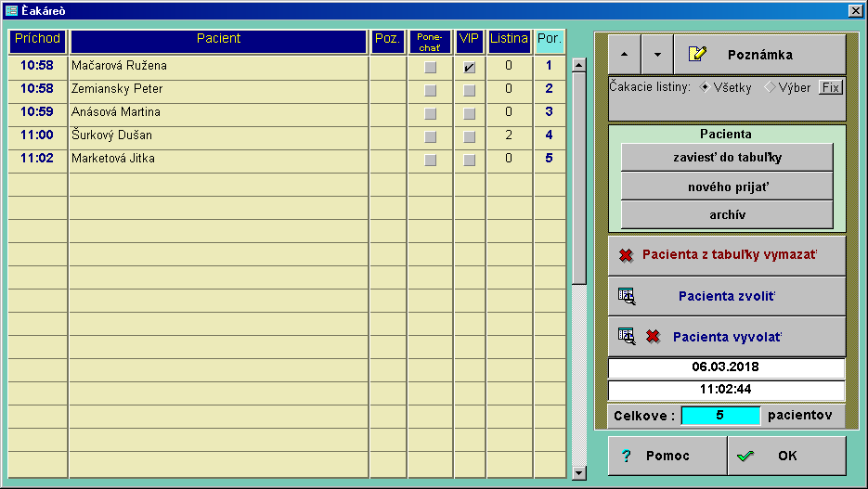Click the time field 11:02:44

point(726,390)
